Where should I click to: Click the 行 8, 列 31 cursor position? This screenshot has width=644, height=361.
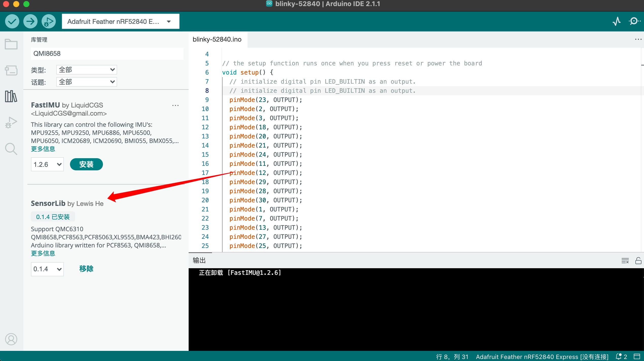tap(452, 357)
